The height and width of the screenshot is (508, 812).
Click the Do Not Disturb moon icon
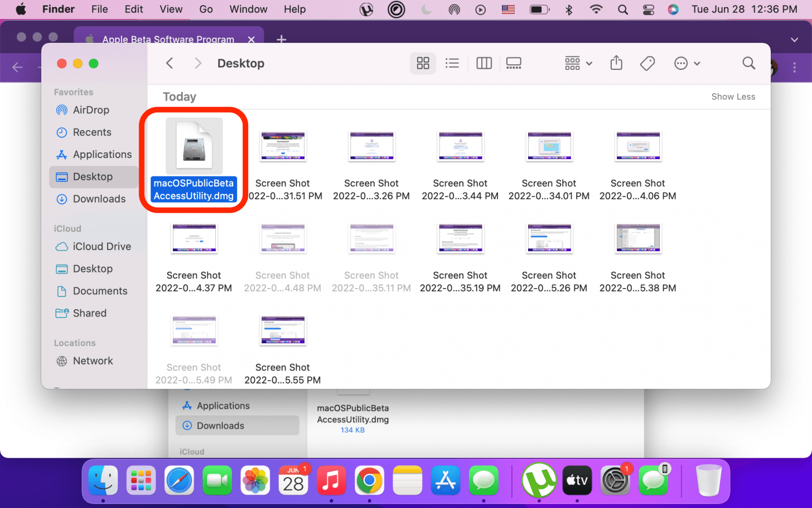[x=427, y=9]
